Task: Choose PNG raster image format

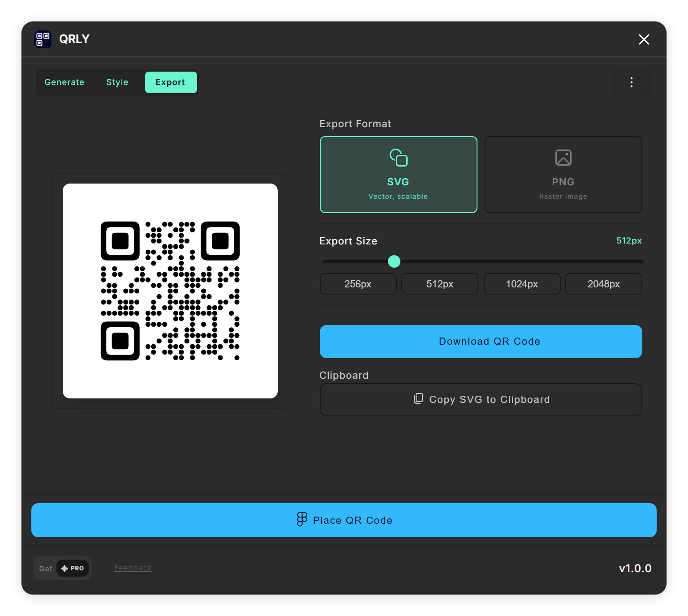Action: tap(563, 175)
